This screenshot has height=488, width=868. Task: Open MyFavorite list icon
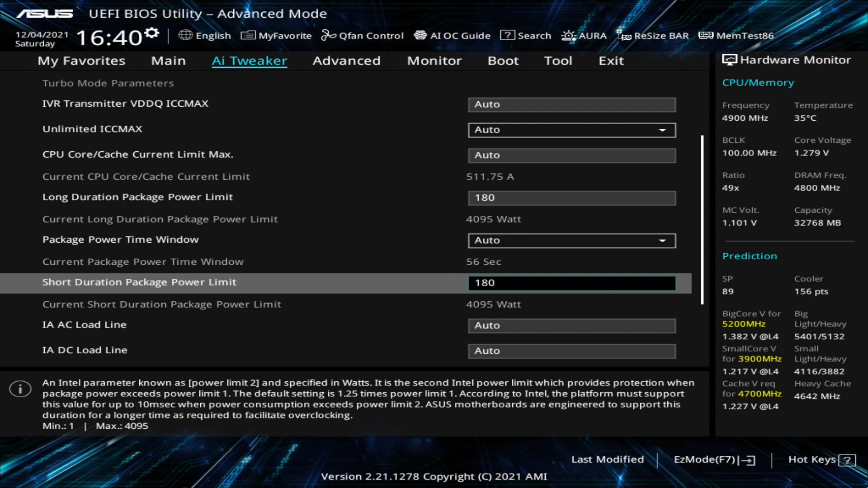(x=248, y=35)
